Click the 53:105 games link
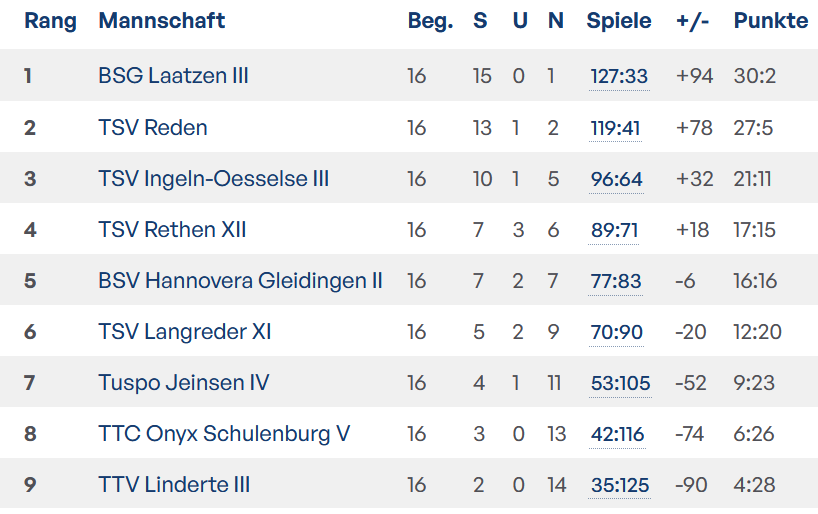Screen dimensions: 818x514 point(620,384)
